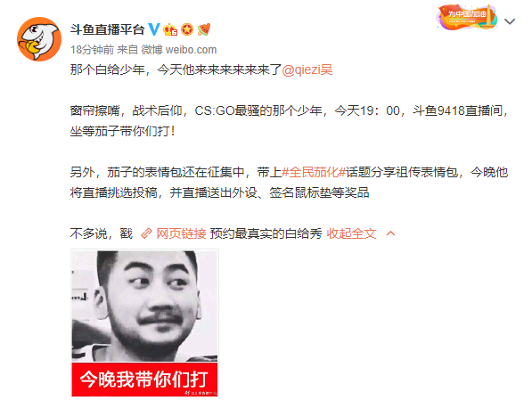Click the link chain icon before 网页链接
The width and height of the screenshot is (532, 400).
[x=146, y=233]
